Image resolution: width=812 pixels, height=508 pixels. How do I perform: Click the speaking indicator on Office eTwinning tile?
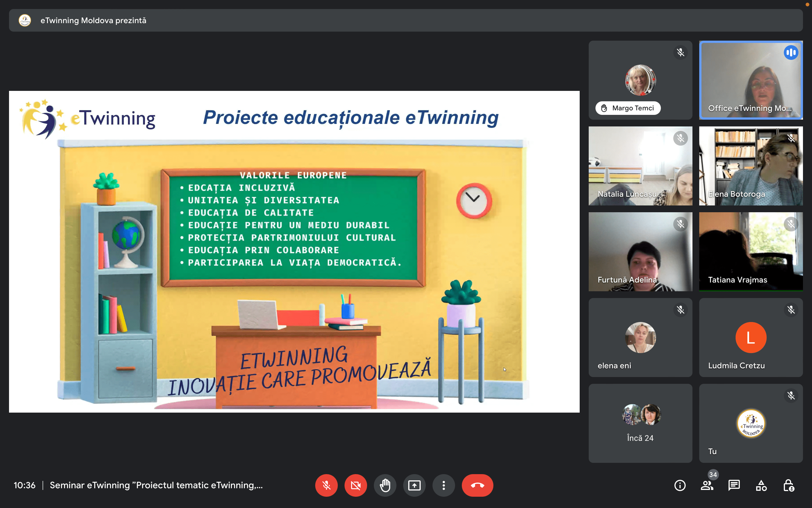pyautogui.click(x=791, y=52)
